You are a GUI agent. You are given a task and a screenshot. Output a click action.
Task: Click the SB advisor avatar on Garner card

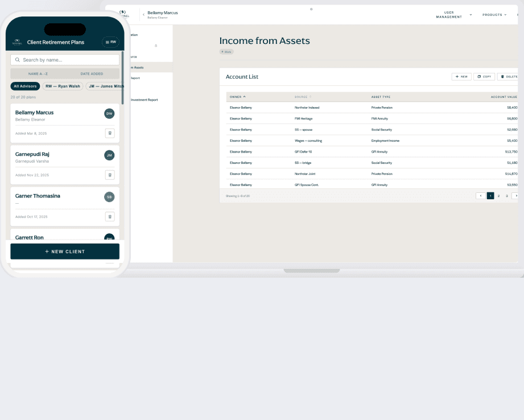(x=109, y=197)
